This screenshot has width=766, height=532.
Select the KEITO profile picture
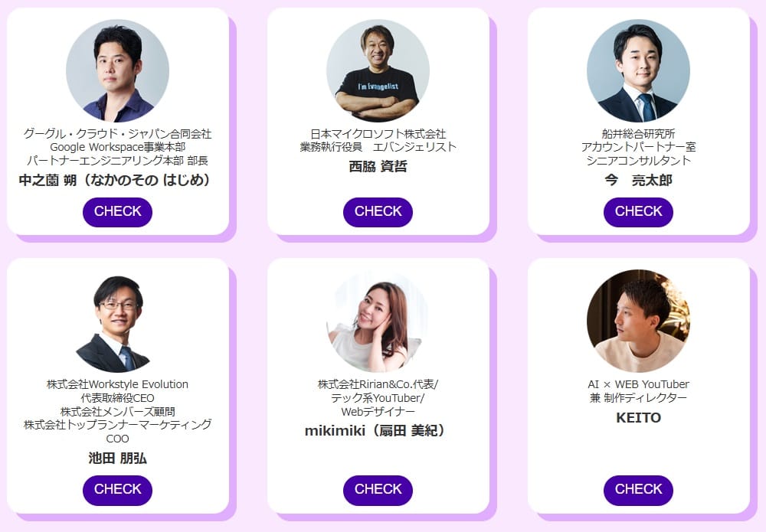tap(638, 321)
